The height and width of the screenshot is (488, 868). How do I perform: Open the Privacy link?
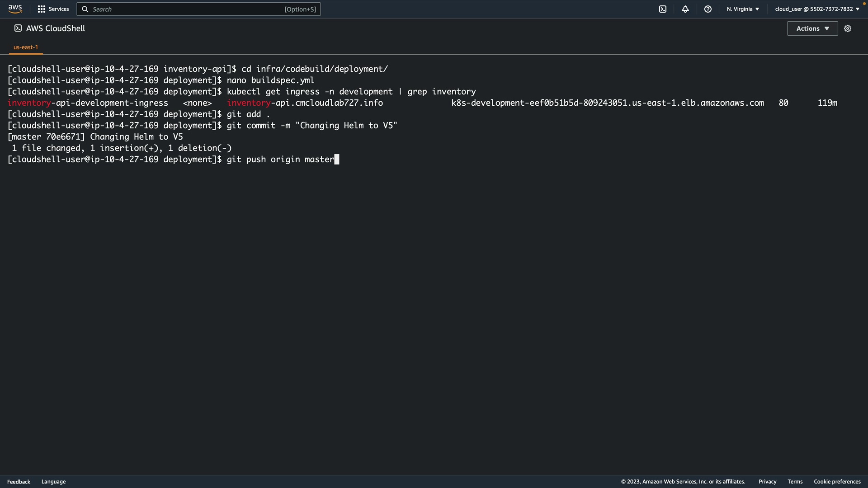pyautogui.click(x=767, y=482)
